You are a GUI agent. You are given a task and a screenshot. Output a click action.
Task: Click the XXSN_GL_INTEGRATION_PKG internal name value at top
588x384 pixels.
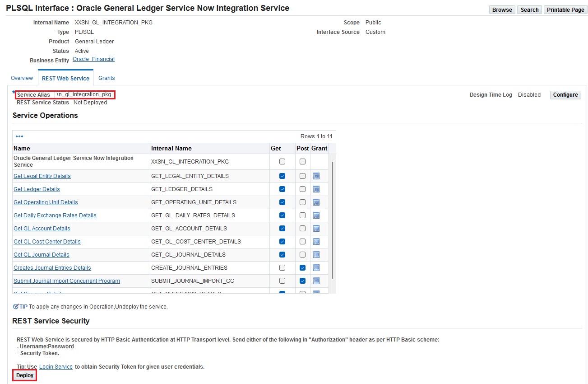114,23
